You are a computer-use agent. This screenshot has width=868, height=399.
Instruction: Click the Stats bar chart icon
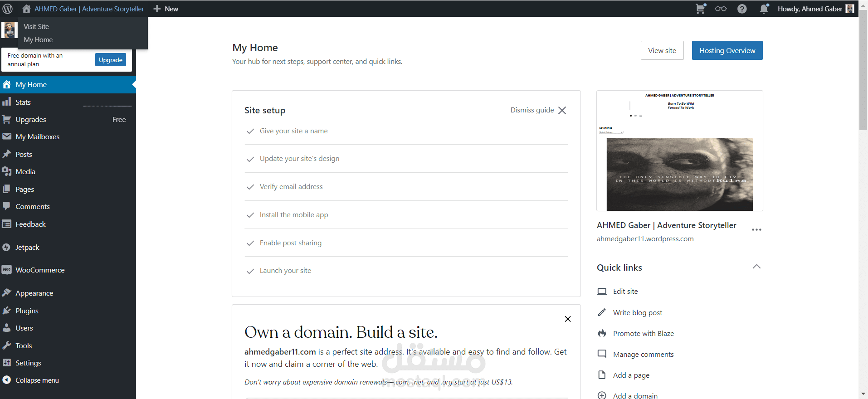point(7,102)
